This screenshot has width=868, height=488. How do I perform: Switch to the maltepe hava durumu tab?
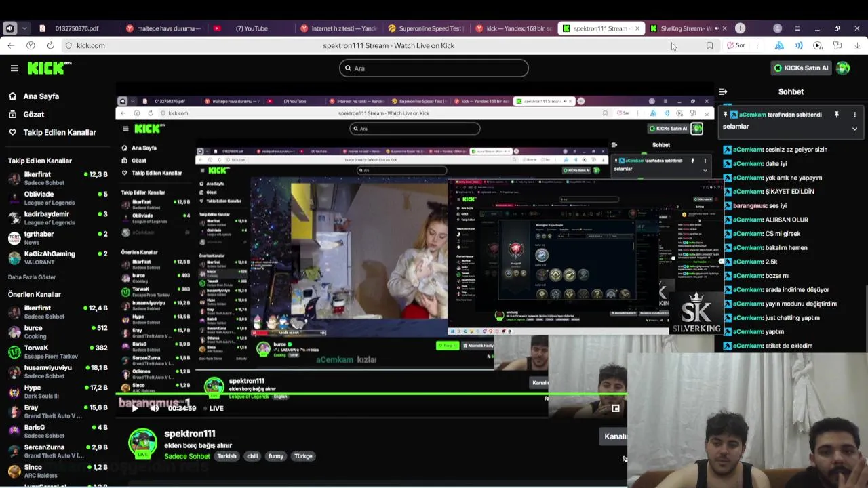point(164,28)
